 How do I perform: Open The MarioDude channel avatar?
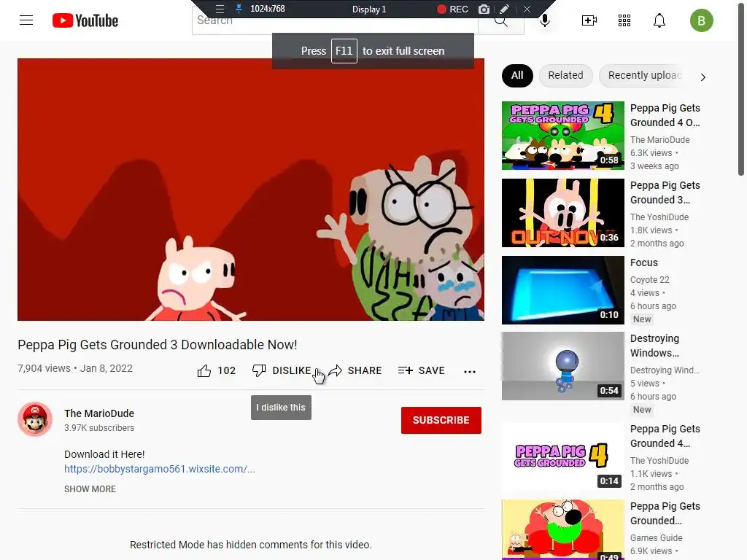point(35,419)
